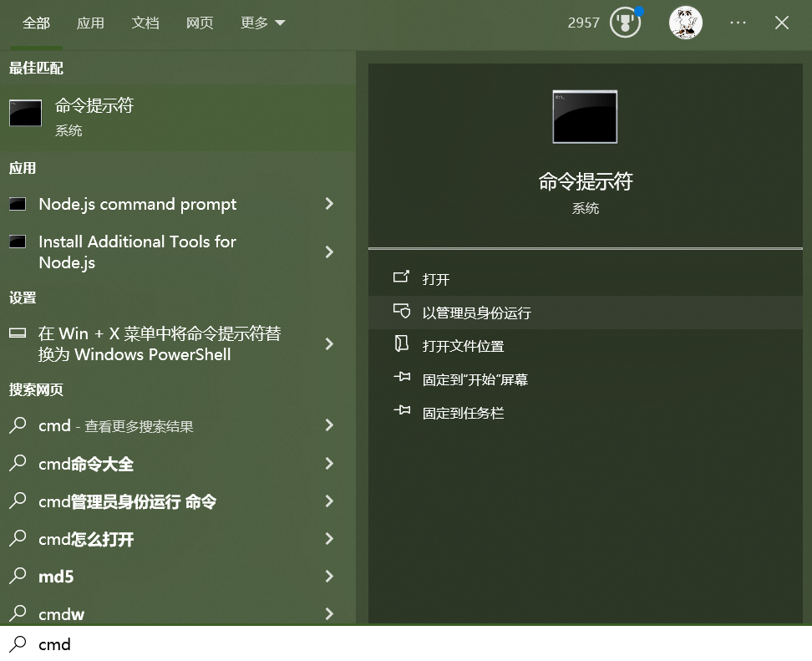Click the Win + X setting keyboard icon
This screenshot has width=812, height=661.
(18, 333)
